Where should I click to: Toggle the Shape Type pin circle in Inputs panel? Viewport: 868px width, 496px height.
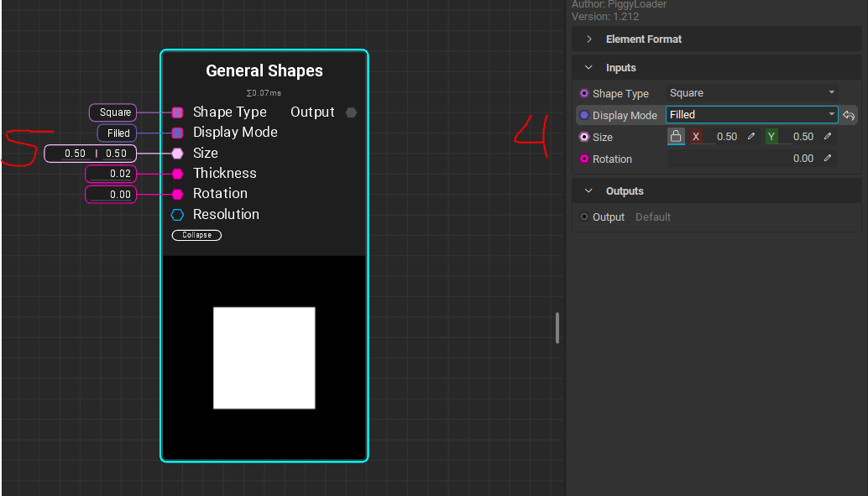click(x=584, y=93)
